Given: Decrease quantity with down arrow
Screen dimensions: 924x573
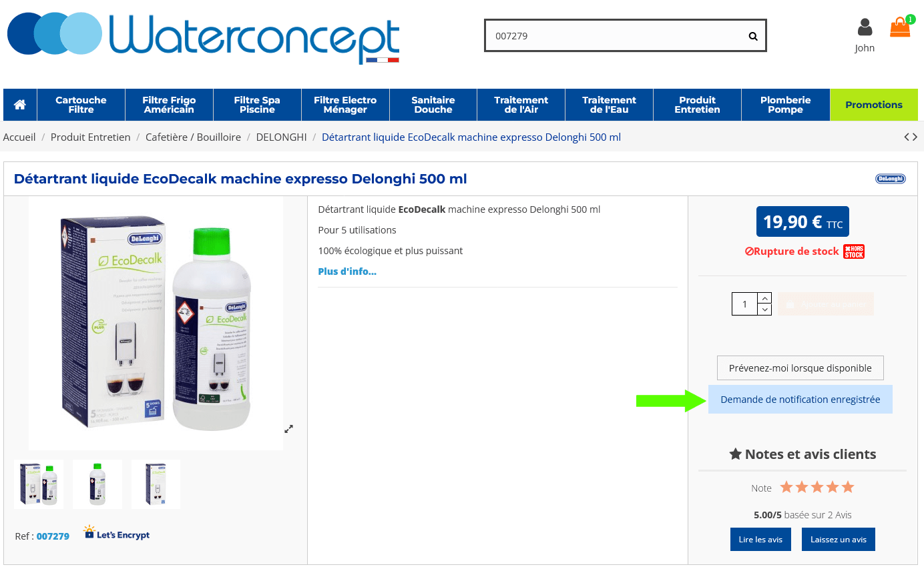Looking at the screenshot, I should pos(765,310).
